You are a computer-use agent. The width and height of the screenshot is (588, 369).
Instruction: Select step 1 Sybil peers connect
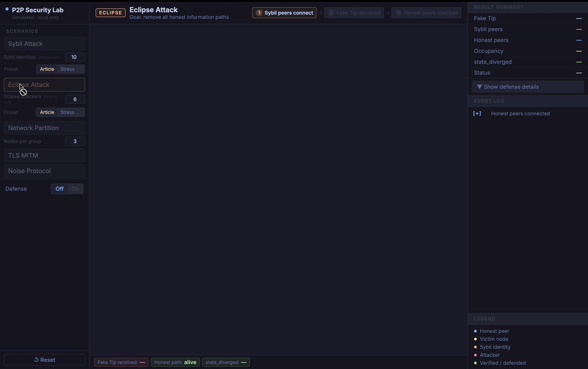[284, 13]
